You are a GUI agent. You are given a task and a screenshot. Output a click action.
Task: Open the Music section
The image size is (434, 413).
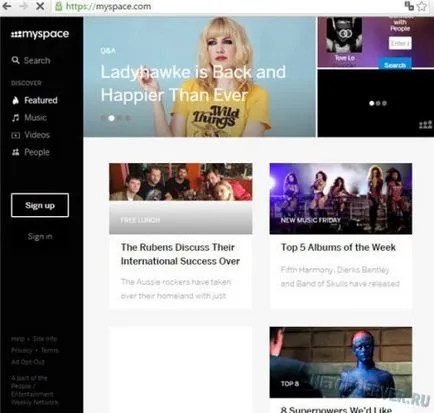35,118
